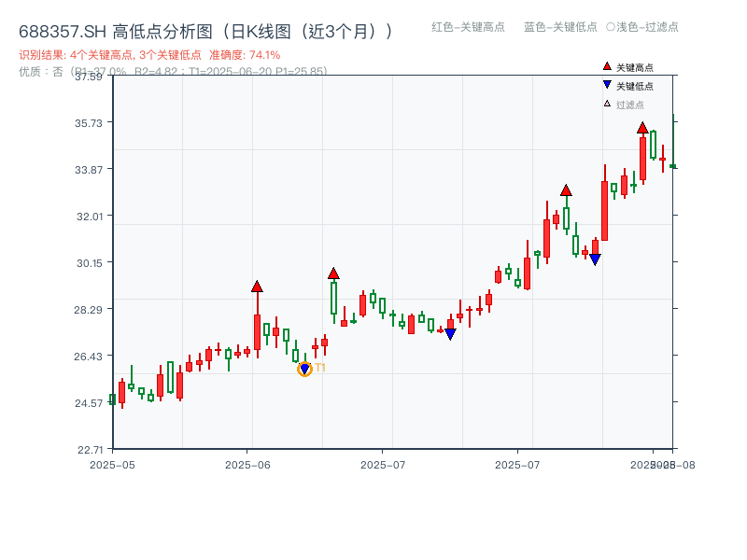Toggle the 浅色-过滤点 legend entry
The height and width of the screenshot is (560, 747).
pos(644,28)
